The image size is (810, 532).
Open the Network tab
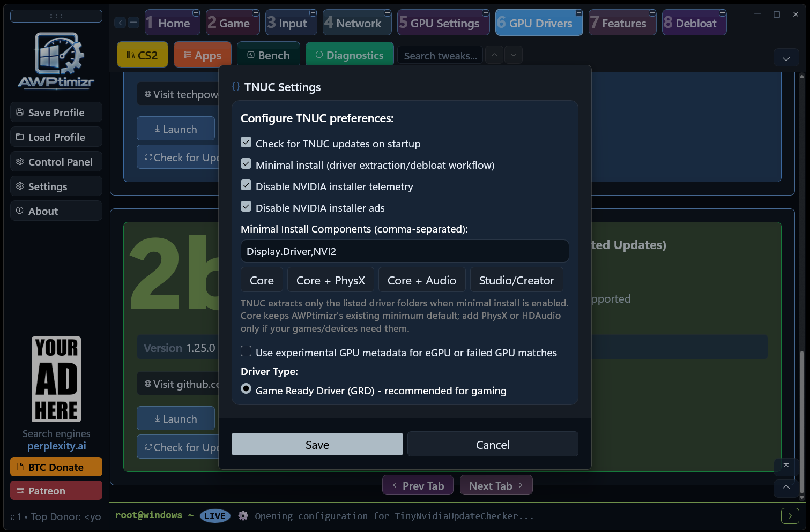pyautogui.click(x=358, y=23)
